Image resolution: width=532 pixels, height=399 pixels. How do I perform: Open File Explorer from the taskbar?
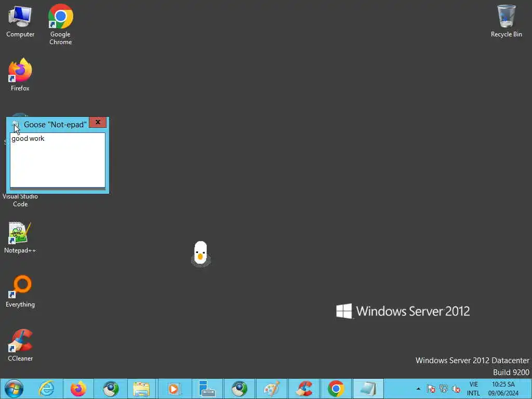coord(141,389)
